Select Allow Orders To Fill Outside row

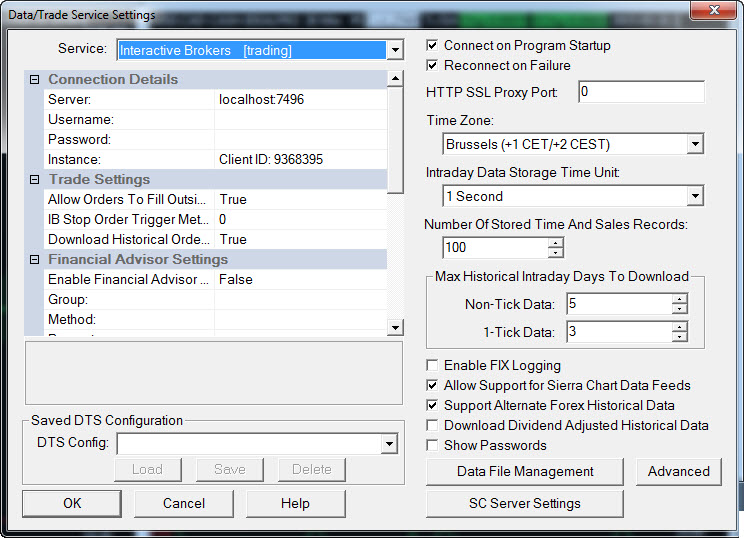215,199
